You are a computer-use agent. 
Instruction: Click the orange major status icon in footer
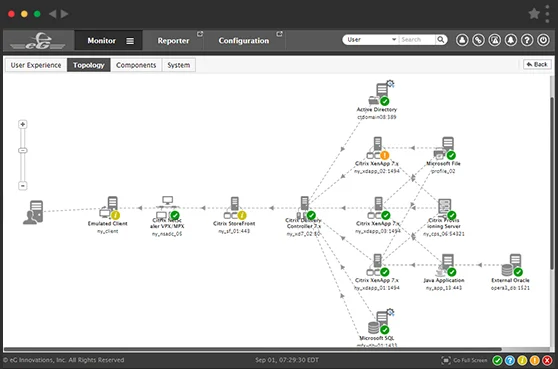[535, 360]
